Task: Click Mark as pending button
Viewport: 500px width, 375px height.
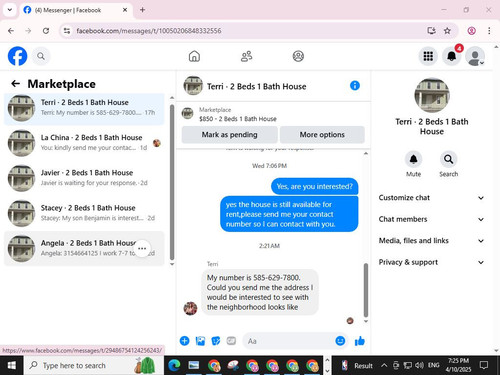Action: click(229, 135)
